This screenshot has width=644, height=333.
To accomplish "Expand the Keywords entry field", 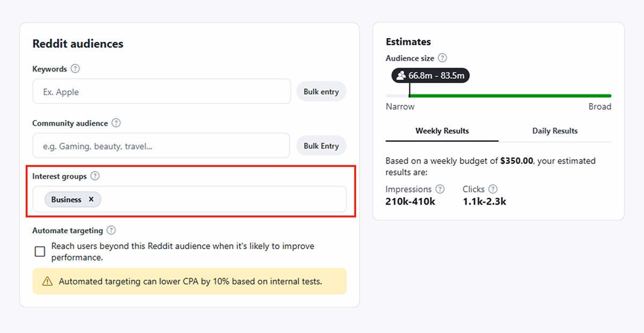I will click(x=161, y=91).
